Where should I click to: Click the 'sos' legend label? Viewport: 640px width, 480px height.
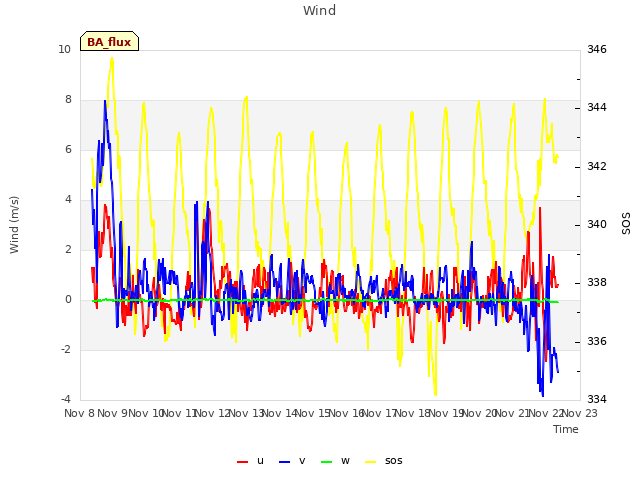pos(393,461)
